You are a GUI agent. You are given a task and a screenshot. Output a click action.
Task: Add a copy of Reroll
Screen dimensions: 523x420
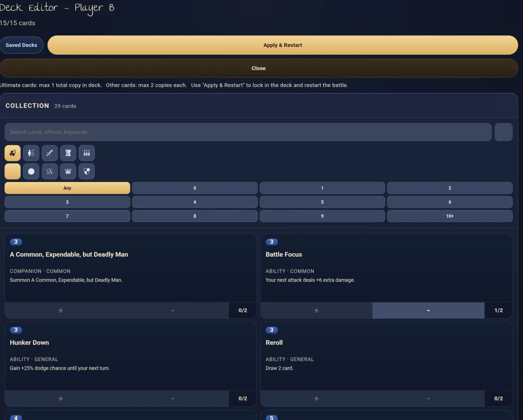click(x=316, y=398)
